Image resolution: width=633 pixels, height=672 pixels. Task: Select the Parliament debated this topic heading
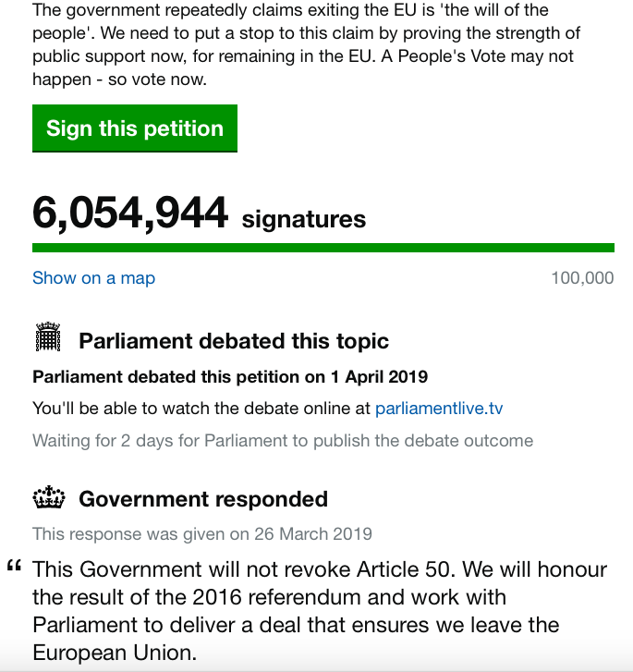234,341
